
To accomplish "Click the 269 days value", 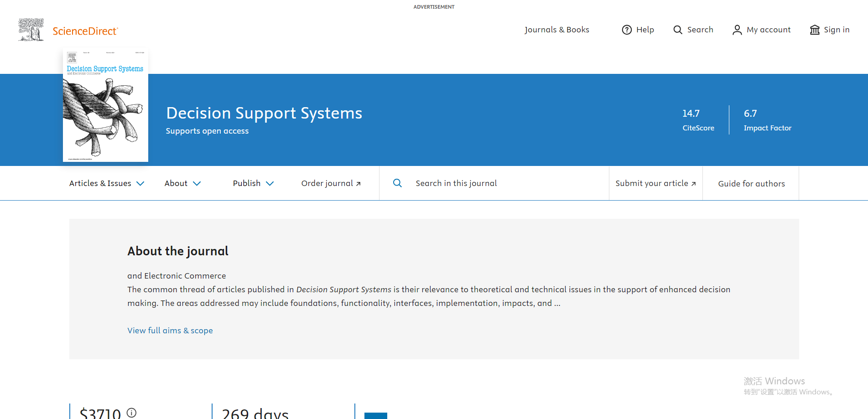I will [255, 413].
